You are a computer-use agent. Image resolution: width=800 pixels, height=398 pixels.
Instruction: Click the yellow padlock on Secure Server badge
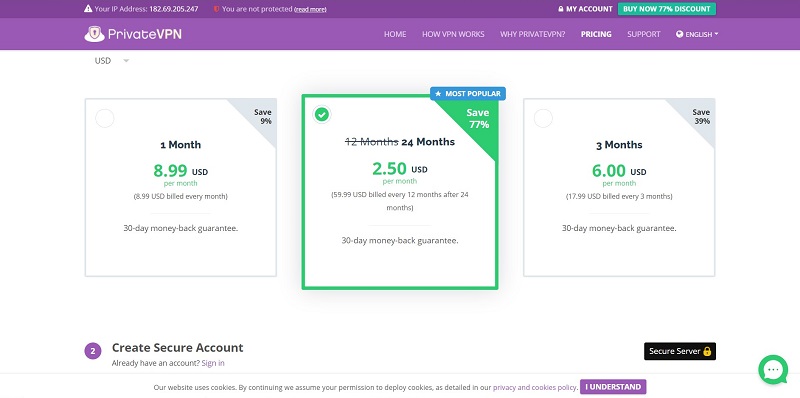click(x=707, y=351)
